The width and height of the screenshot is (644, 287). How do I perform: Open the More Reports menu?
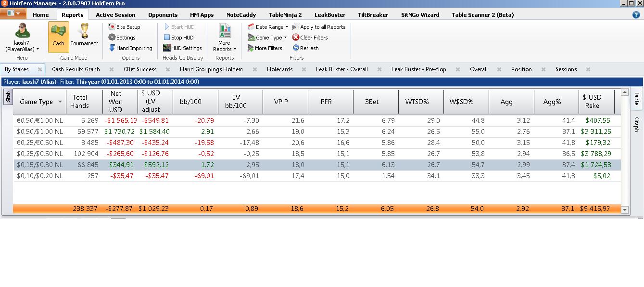[x=225, y=38]
